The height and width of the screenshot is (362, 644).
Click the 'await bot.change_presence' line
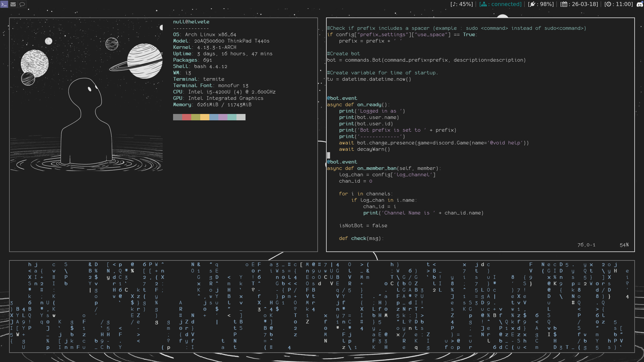click(x=434, y=143)
